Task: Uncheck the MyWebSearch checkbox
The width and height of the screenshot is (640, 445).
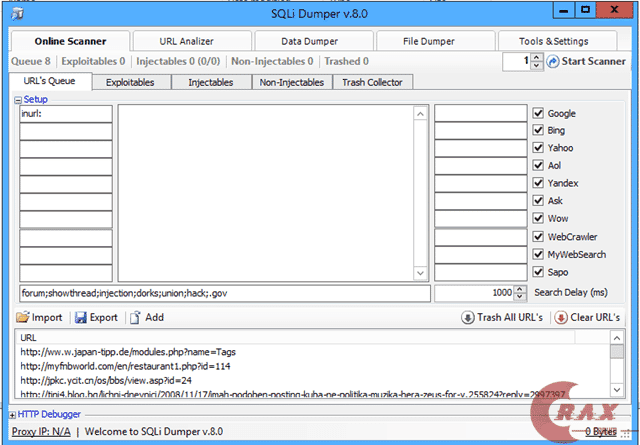Action: click(x=538, y=254)
